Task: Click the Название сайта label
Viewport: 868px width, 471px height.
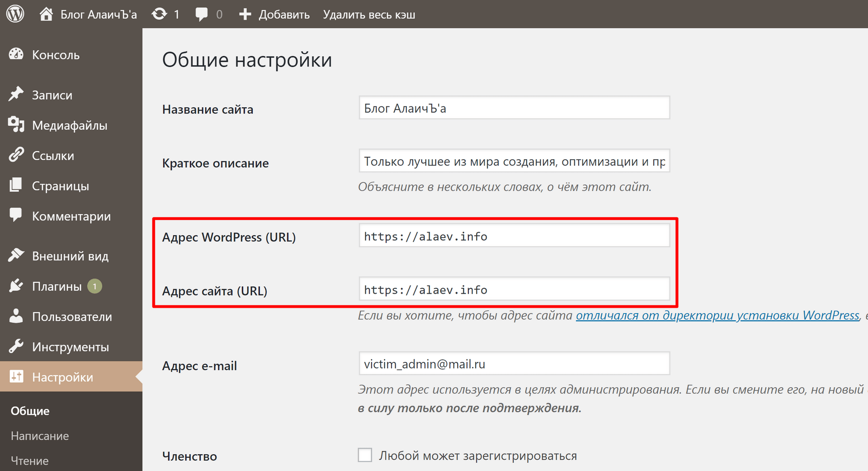Action: tap(208, 109)
